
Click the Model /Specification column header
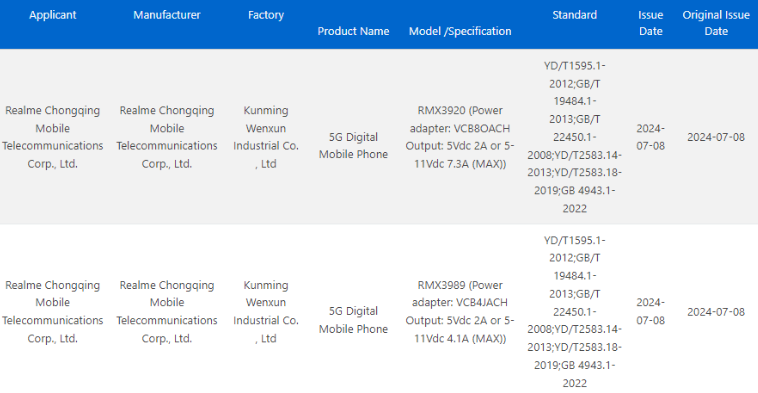point(460,31)
